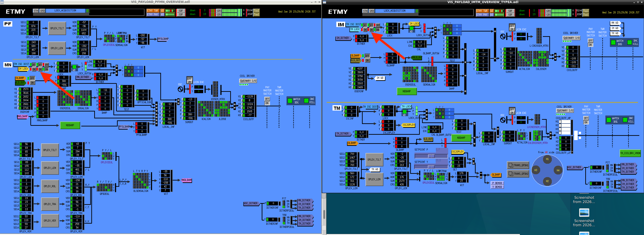Image resolution: width=644 pixels, height=235 pixels.
Task: Open the SENSALIGN matrix in IM section
Action: point(429,75)
